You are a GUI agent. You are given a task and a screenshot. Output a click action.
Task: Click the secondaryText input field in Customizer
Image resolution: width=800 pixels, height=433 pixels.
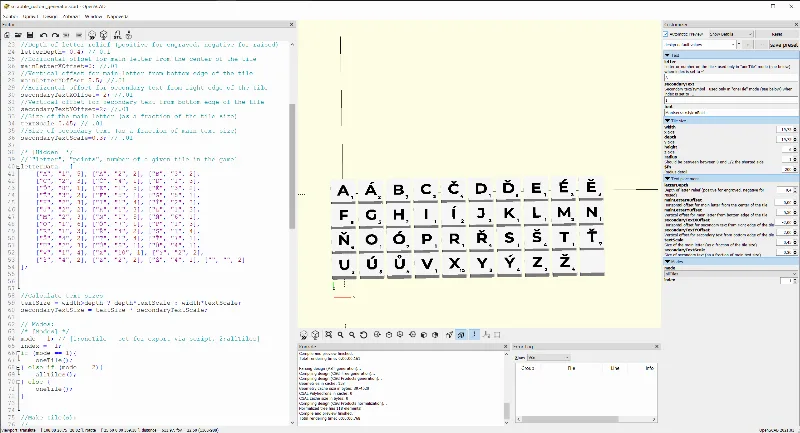[731, 100]
